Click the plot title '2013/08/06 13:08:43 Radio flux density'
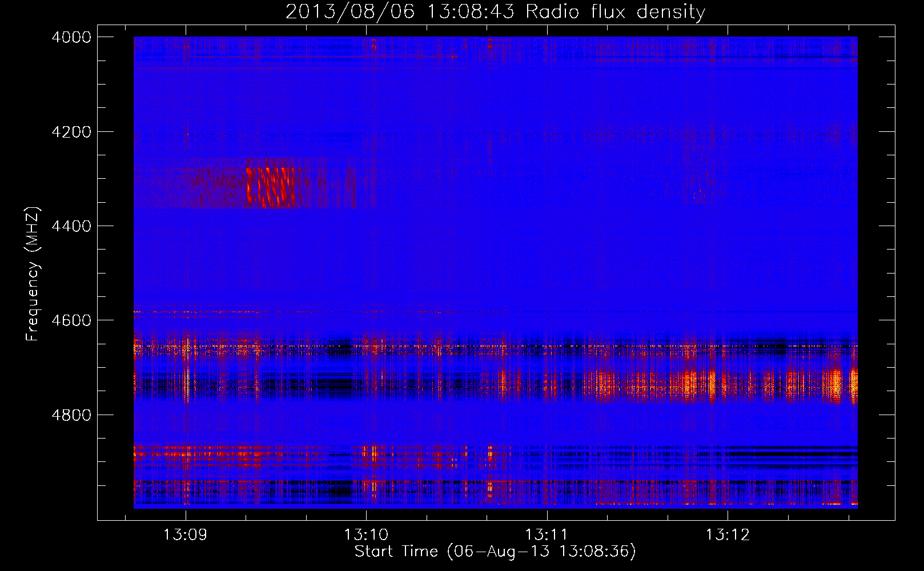 coord(495,11)
